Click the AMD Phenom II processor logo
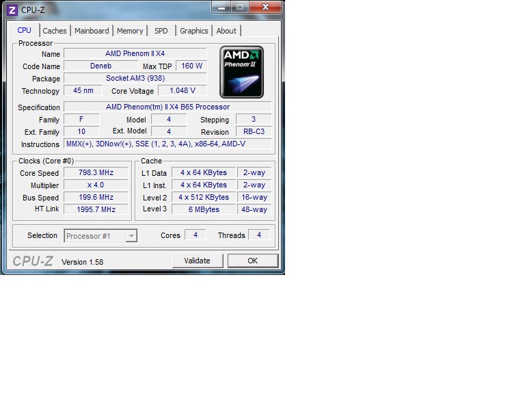 [x=241, y=72]
